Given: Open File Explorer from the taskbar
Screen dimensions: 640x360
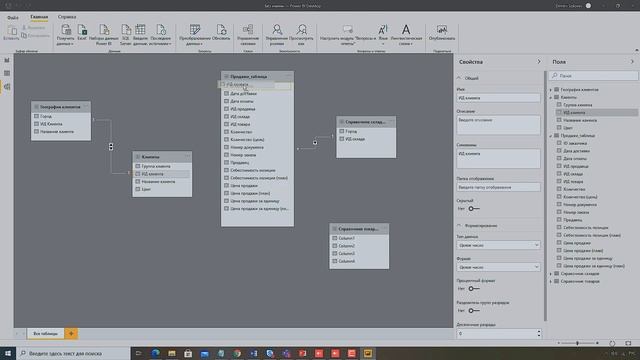Looking at the screenshot, I should pos(172,353).
